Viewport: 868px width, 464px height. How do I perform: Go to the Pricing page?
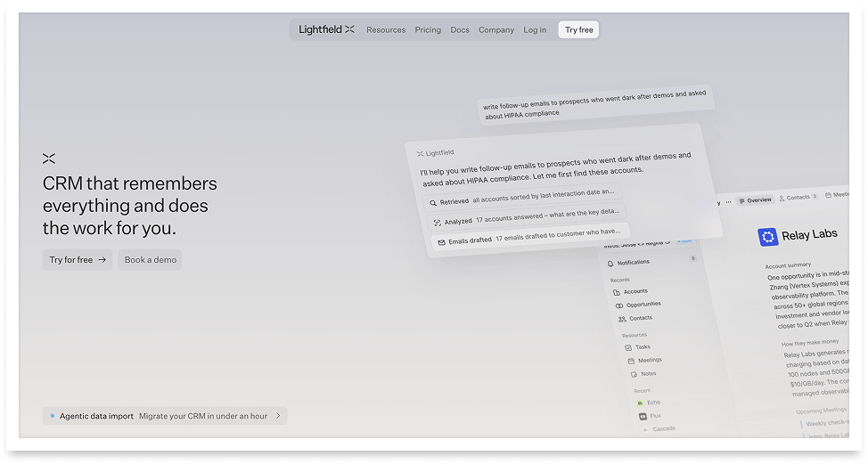click(x=428, y=30)
